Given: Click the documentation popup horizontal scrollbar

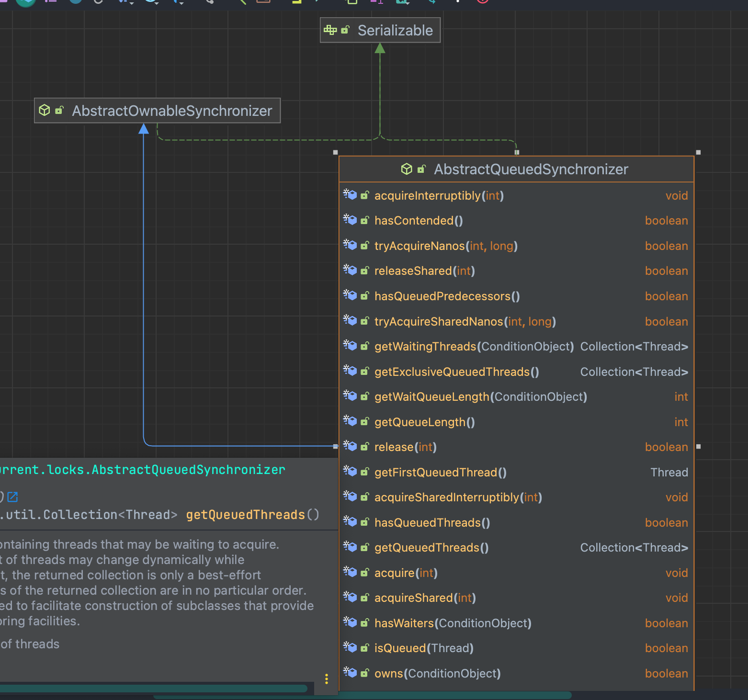Looking at the screenshot, I should 153,688.
